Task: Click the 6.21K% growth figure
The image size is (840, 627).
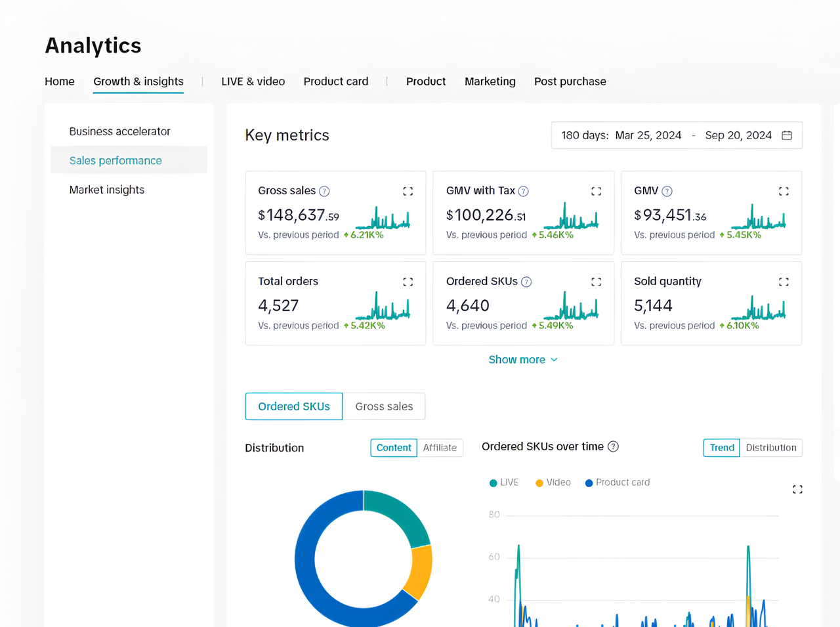Action: 364,235
